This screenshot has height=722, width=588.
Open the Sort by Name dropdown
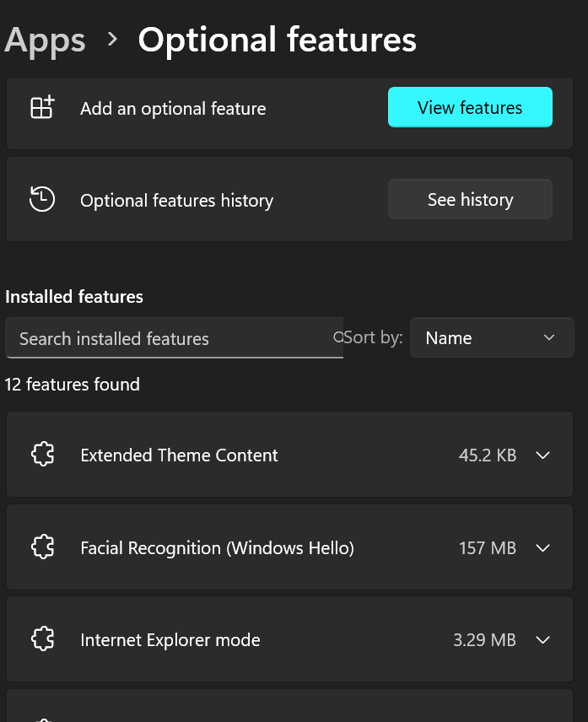[x=492, y=337]
